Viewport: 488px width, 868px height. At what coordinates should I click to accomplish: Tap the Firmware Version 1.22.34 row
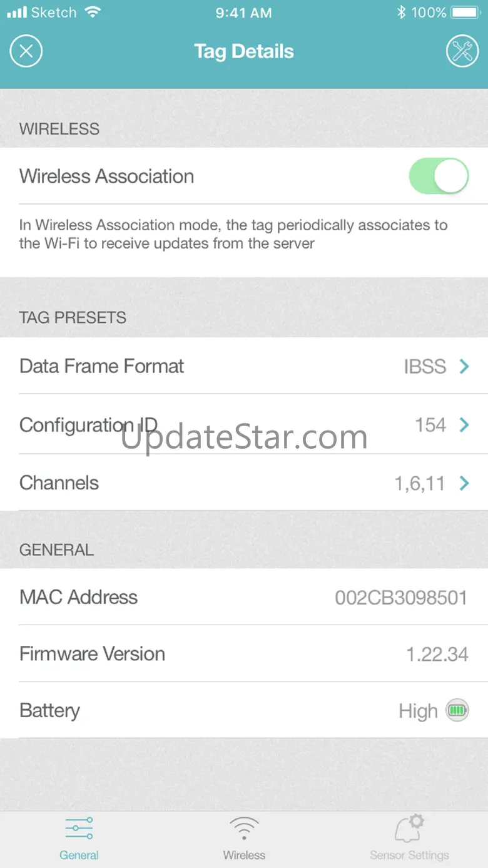pyautogui.click(x=244, y=653)
